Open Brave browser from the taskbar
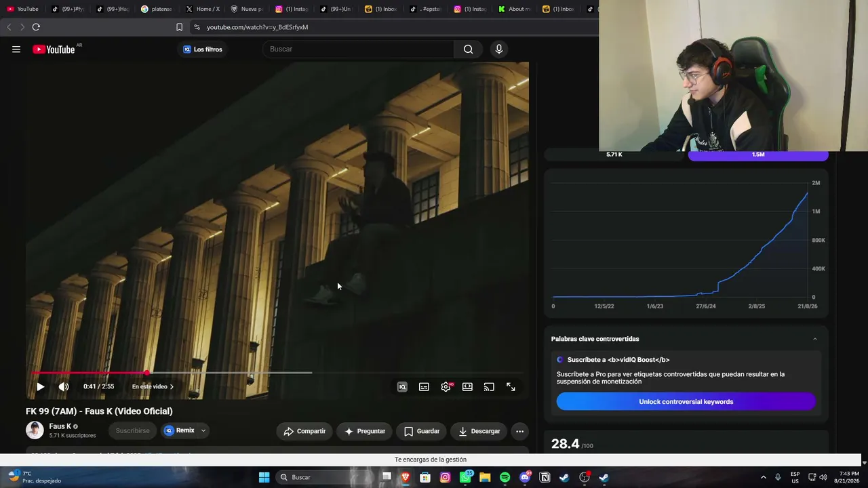This screenshot has width=868, height=488. [x=406, y=477]
